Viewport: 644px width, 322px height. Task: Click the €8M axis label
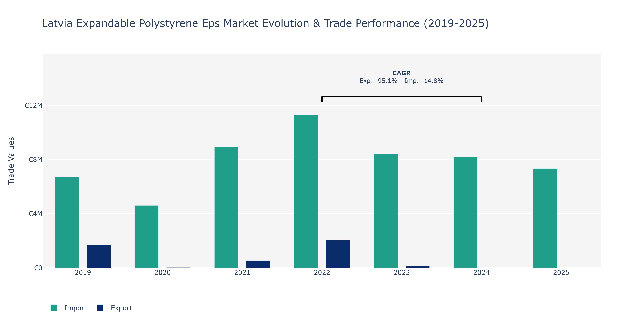coord(35,160)
